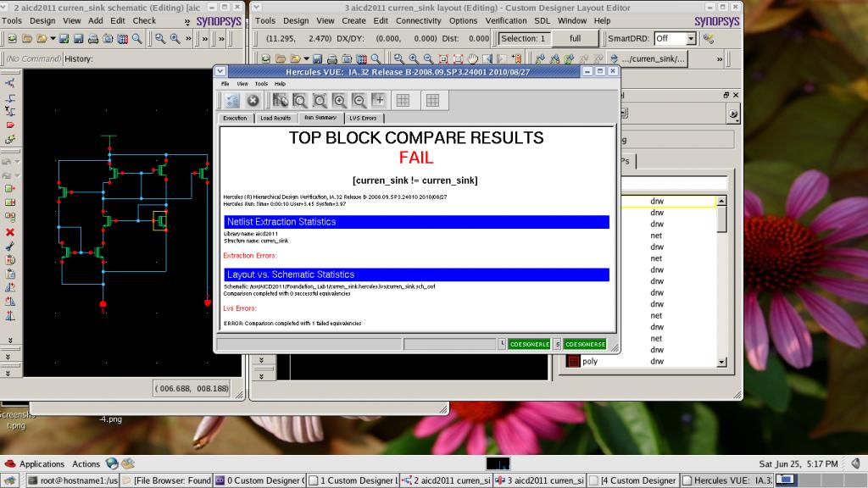Click the zoom-in magnifier in Hercules toolbar
868x488 pixels.
339,100
